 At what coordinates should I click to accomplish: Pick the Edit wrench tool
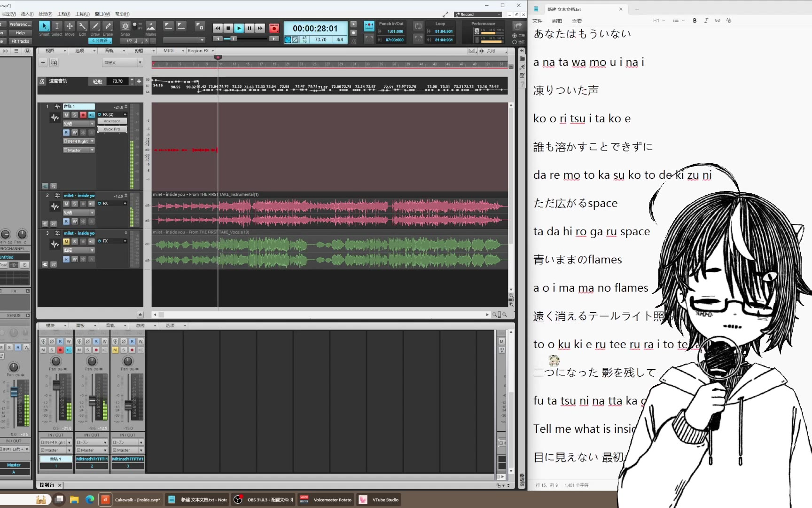82,26
